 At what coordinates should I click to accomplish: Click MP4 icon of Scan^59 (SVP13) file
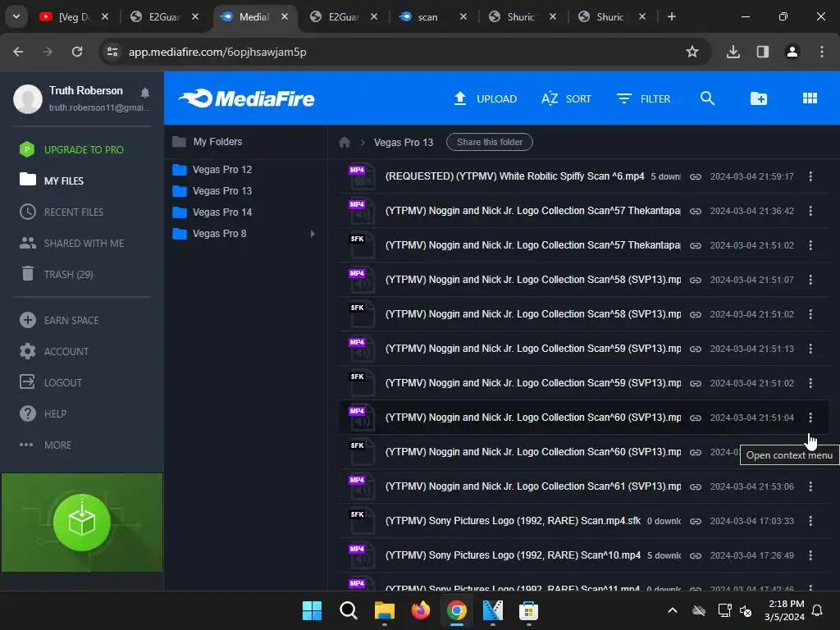(361, 349)
